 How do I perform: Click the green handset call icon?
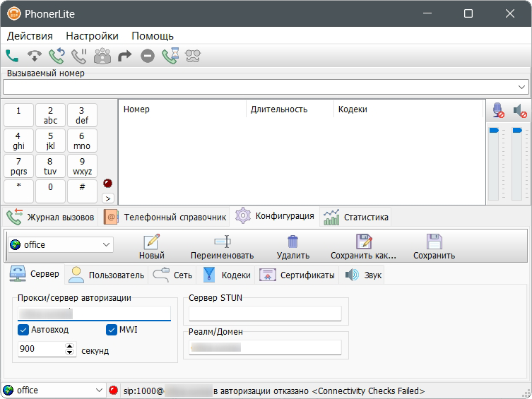pos(12,56)
